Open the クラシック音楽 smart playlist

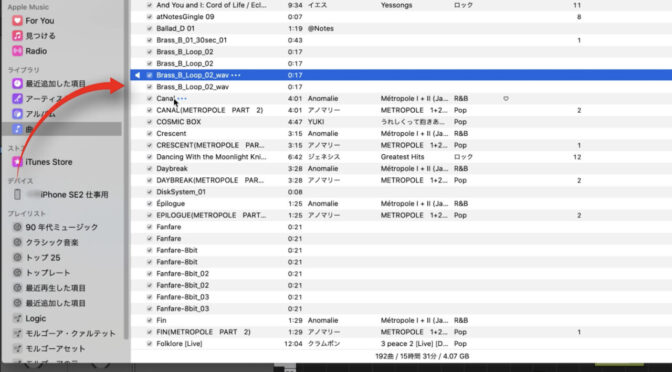[52, 243]
